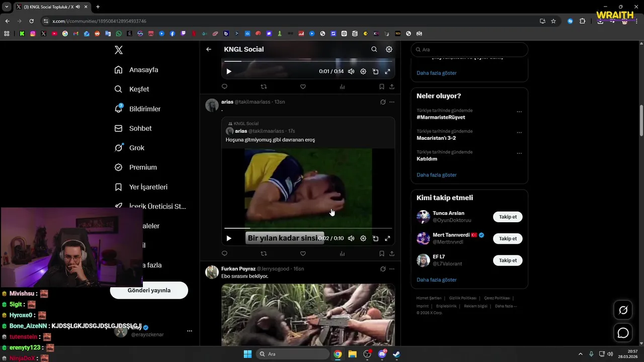Repost the top video post
The height and width of the screenshot is (362, 644).
point(264,86)
